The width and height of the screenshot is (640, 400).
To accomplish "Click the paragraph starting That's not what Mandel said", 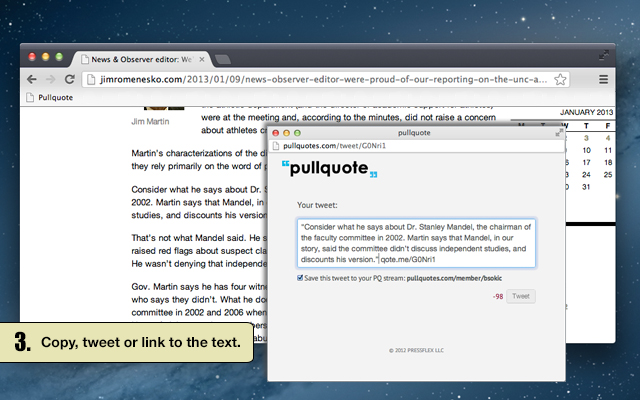I will click(199, 251).
